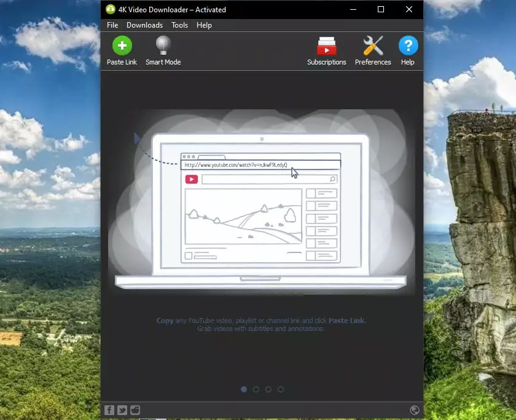The width and height of the screenshot is (516, 420).
Task: Open the File menu
Action: click(x=112, y=25)
